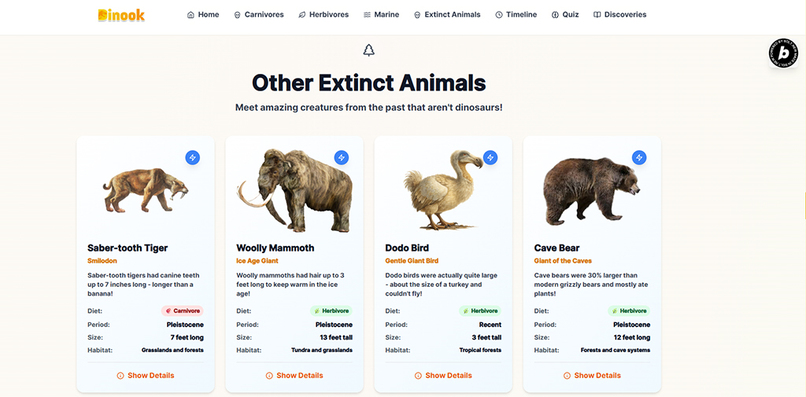This screenshot has height=397, width=806.
Task: Go to the Quiz page
Action: coord(565,15)
